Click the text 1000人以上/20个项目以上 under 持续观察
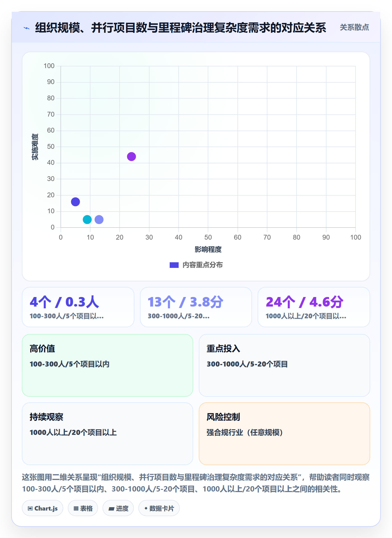Viewport: 392px width, 538px height. 73,433
